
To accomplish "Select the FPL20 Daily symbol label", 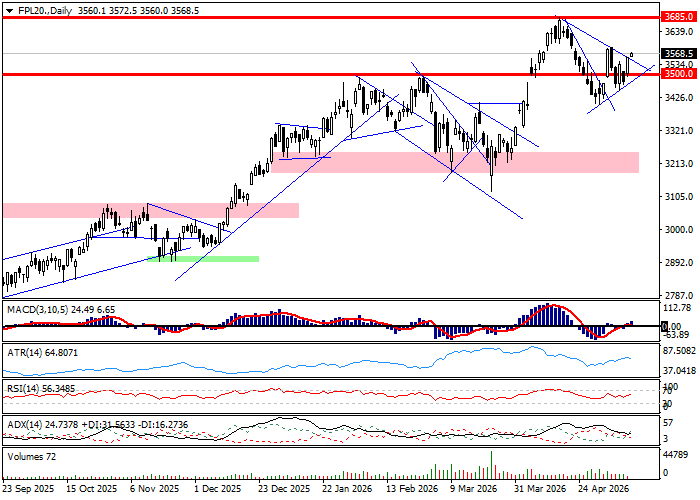I will tap(45, 11).
